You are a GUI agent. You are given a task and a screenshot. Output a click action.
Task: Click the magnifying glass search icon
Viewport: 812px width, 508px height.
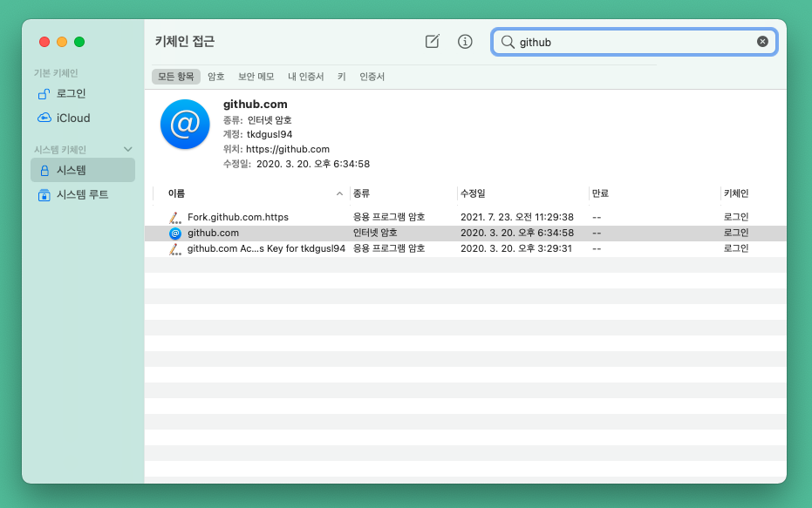(508, 42)
